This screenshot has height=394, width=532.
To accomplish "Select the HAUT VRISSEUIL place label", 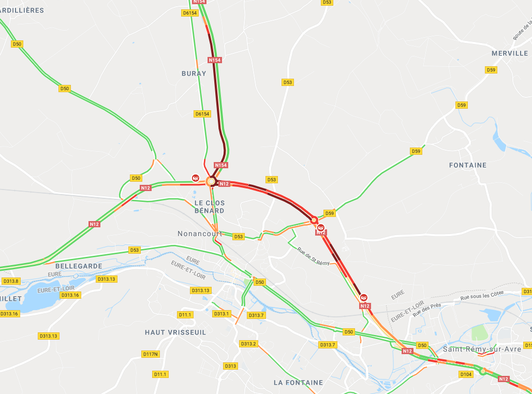I will (175, 332).
